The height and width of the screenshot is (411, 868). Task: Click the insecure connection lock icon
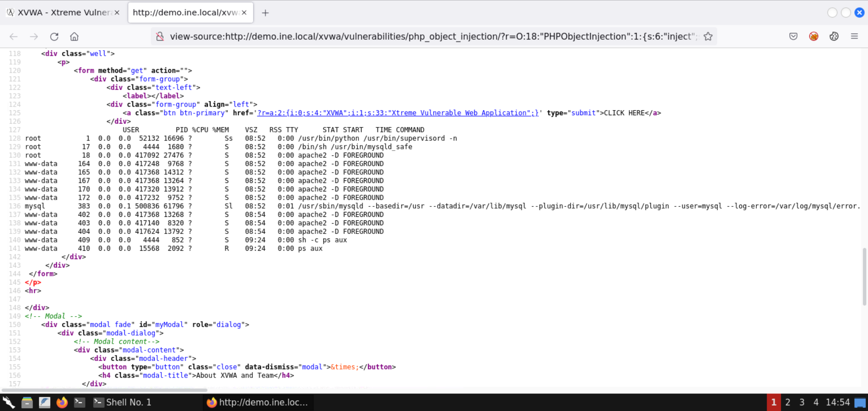click(x=160, y=37)
